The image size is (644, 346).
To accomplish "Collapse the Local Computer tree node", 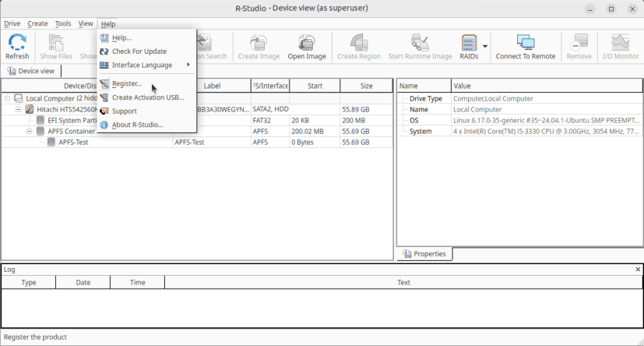I will point(7,98).
